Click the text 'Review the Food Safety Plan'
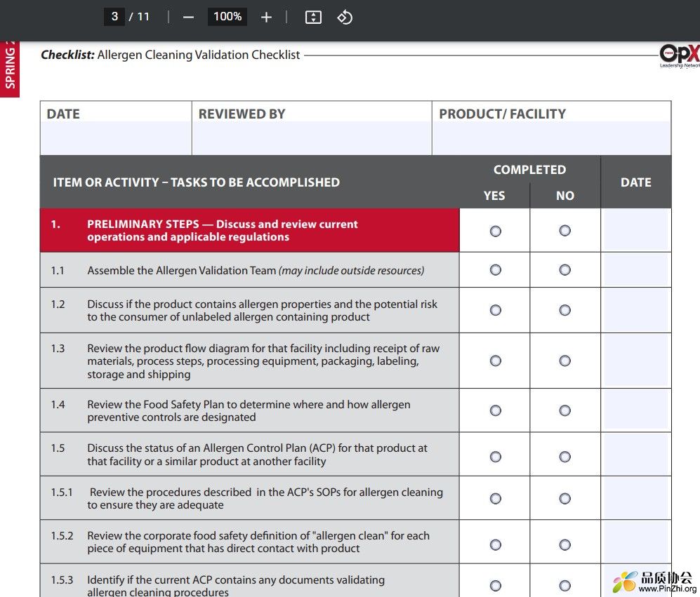This screenshot has height=597, width=700. [156, 404]
